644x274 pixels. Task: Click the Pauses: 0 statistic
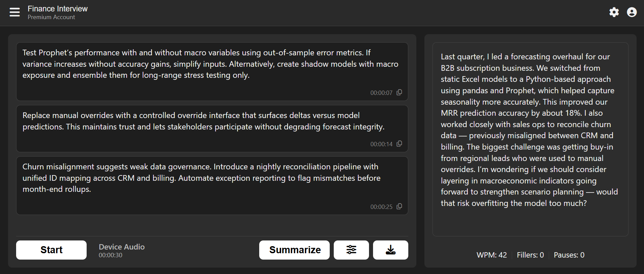point(569,255)
